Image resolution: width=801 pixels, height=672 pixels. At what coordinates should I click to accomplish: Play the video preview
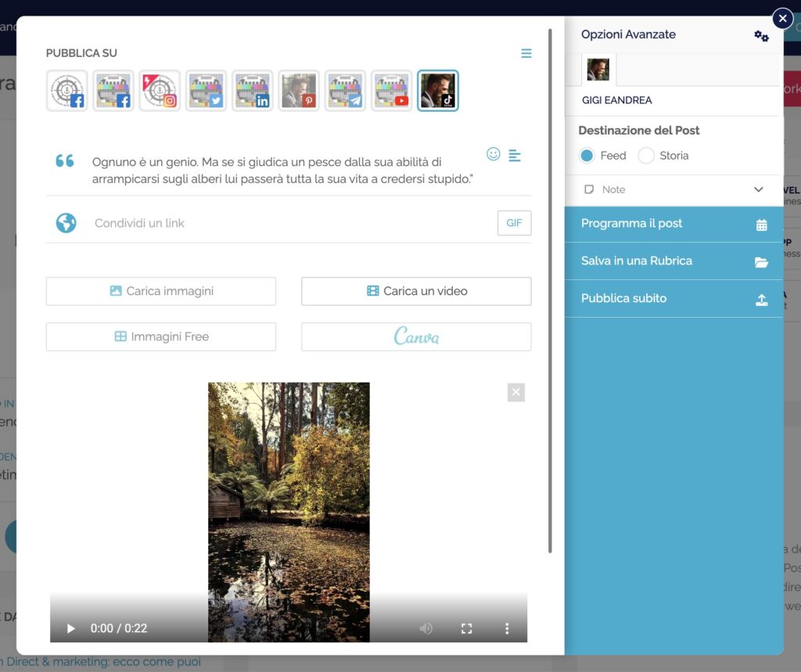[71, 628]
